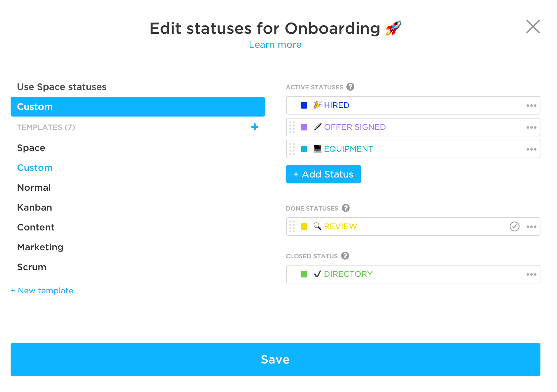Toggle the checkmark circle on Review status
Screen dimensions: 557x392
514,226
